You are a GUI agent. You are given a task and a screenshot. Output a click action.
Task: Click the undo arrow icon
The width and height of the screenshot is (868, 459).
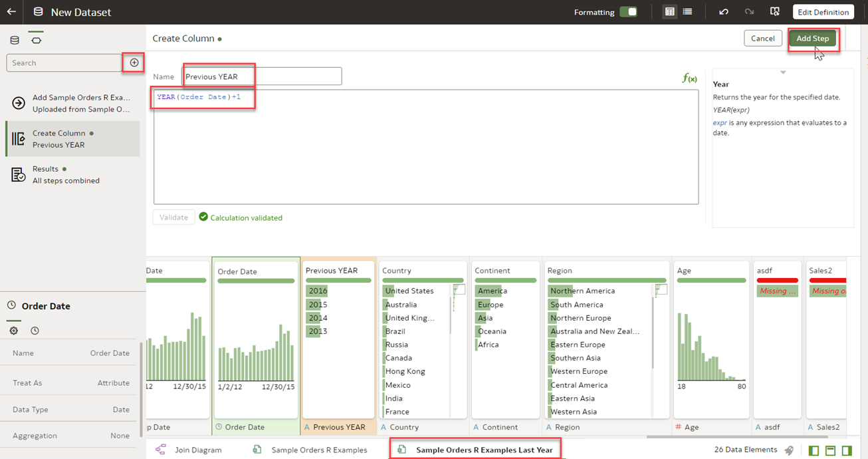(724, 12)
